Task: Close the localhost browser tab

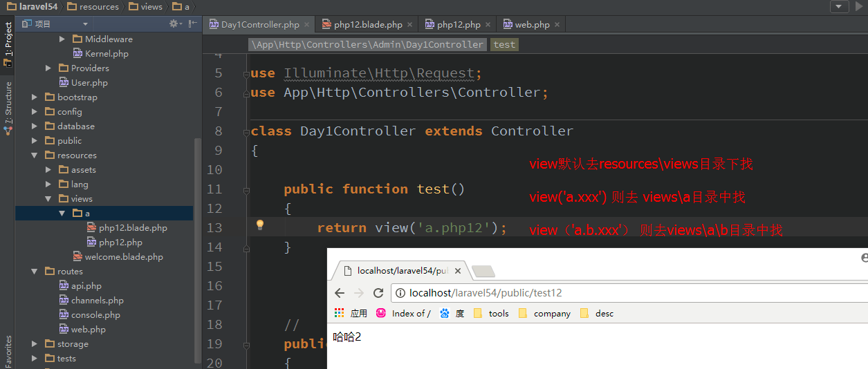Action: [x=458, y=271]
